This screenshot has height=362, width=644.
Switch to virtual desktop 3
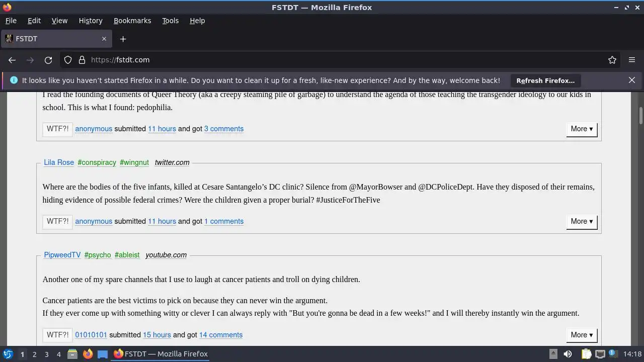click(46, 354)
